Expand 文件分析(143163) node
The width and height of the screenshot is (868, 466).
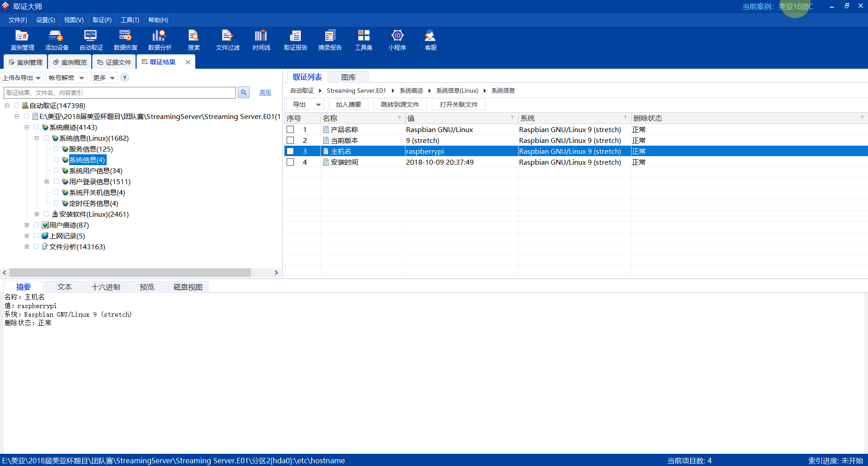[27, 247]
